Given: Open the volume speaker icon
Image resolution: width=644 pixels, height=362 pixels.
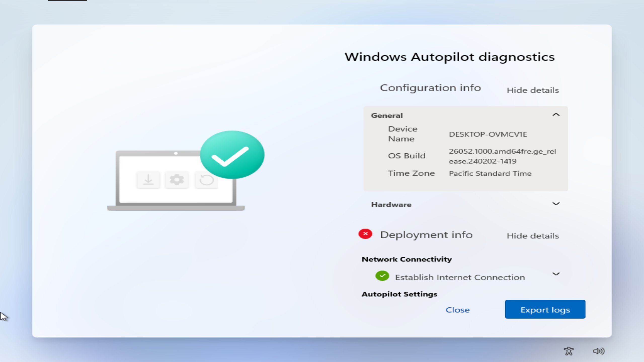Looking at the screenshot, I should (x=599, y=351).
